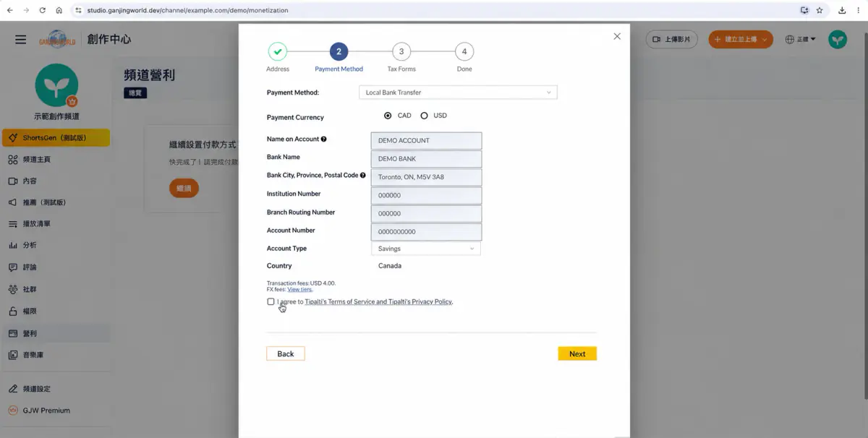Select the USD payment currency
Image resolution: width=868 pixels, height=438 pixels.
click(x=424, y=116)
